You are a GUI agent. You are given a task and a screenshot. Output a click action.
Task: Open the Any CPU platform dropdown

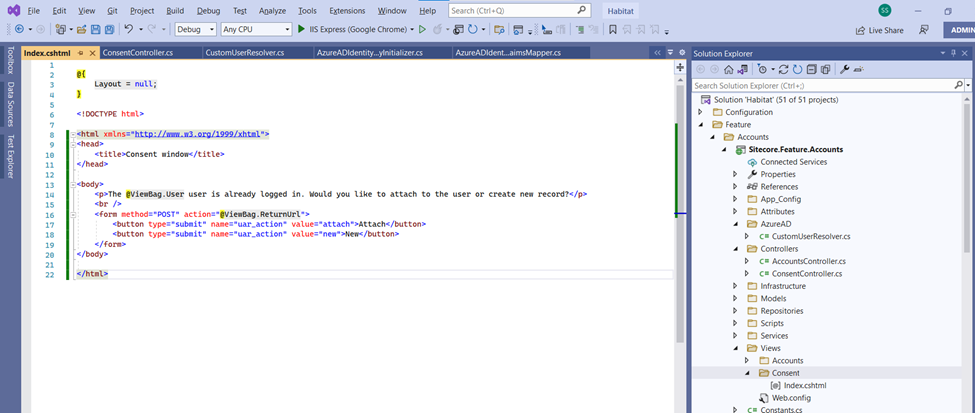(x=256, y=29)
